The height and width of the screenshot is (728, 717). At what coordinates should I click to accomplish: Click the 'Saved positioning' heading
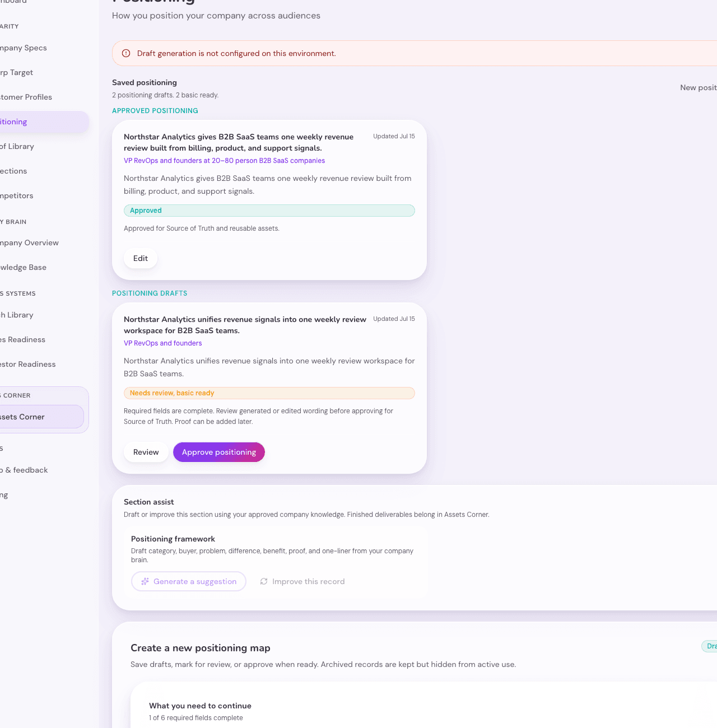[145, 82]
